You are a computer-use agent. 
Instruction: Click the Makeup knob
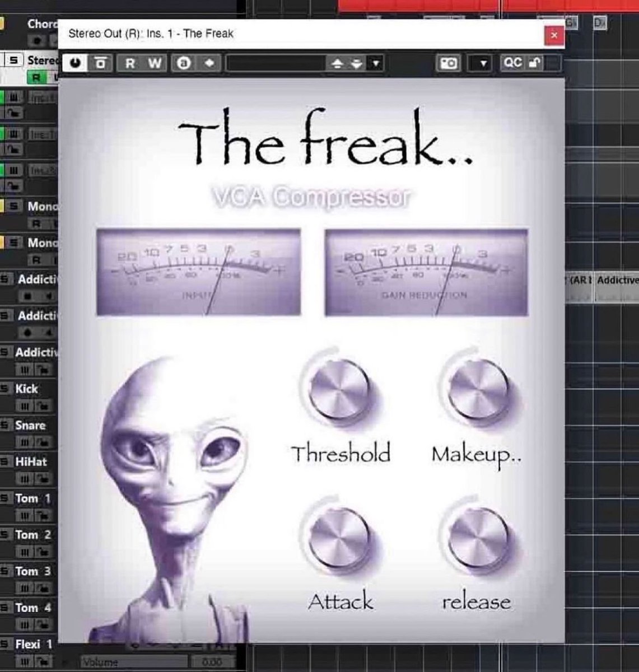tap(478, 389)
